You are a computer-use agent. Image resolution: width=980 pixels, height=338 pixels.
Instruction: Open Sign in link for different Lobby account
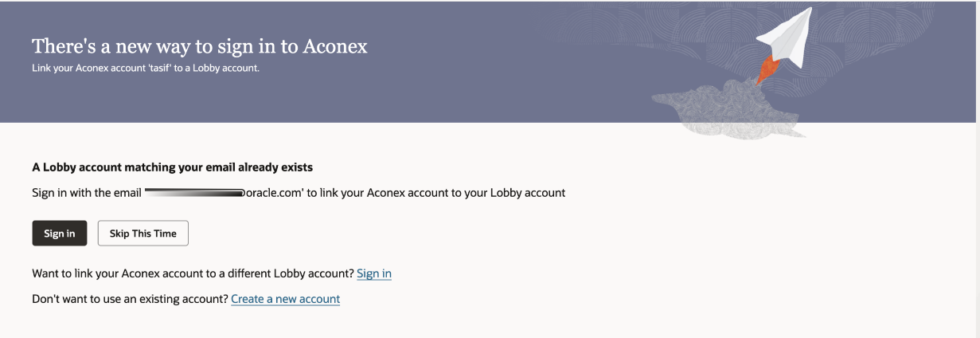click(x=374, y=273)
